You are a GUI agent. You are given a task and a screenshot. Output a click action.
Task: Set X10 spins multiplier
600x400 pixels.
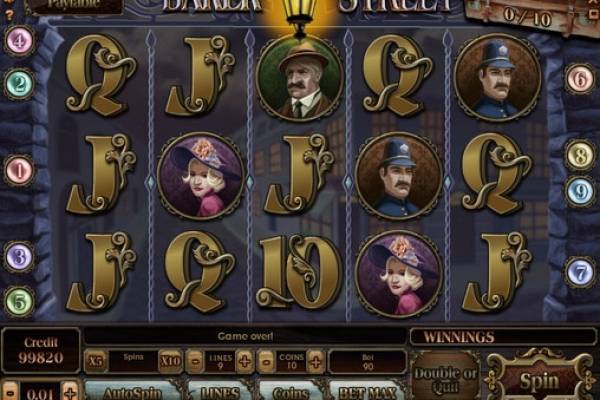click(x=170, y=361)
